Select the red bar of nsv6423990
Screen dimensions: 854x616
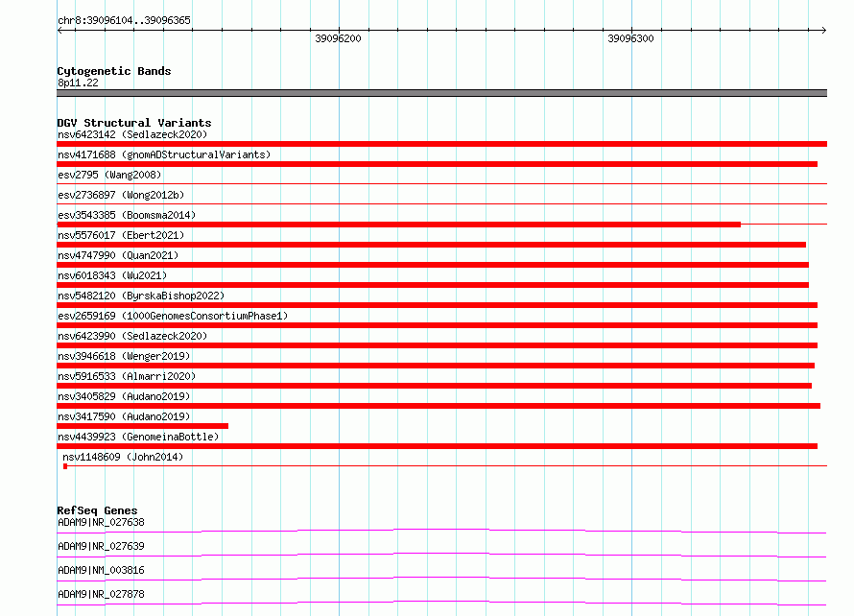[437, 345]
